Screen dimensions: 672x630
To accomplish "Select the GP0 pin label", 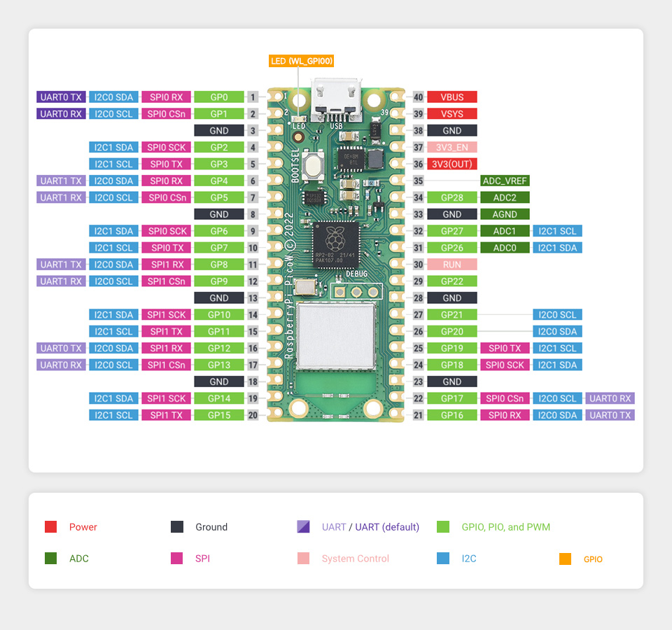I will 218,97.
